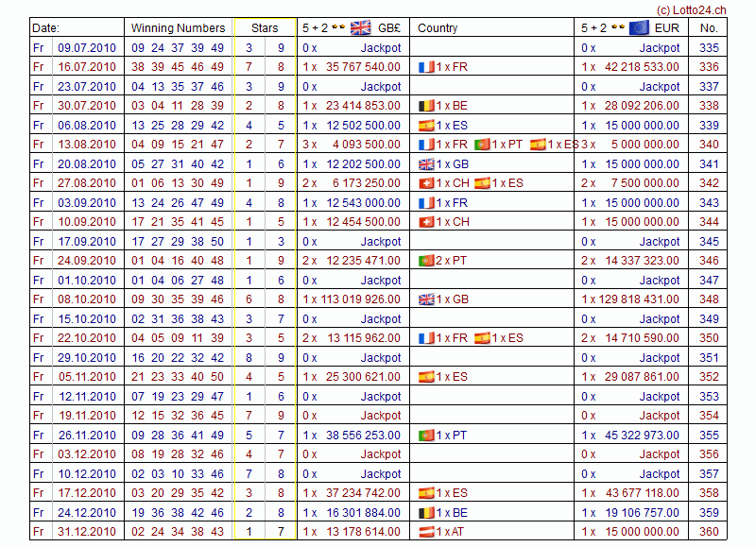Image resolution: width=756 pixels, height=547 pixels.
Task: Click the Swiss flag in the 10.09.2010 row
Action: tap(425, 222)
